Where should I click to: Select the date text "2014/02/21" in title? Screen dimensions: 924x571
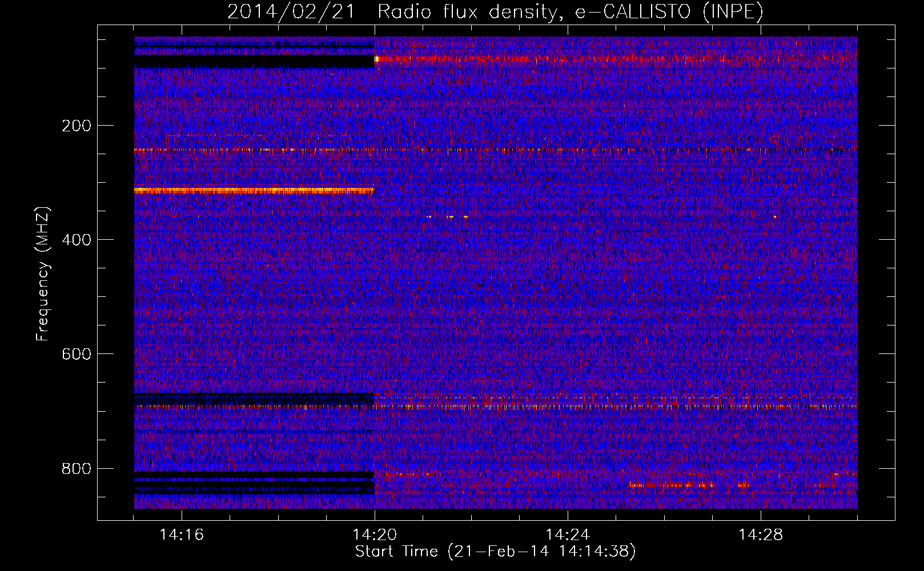pos(291,11)
